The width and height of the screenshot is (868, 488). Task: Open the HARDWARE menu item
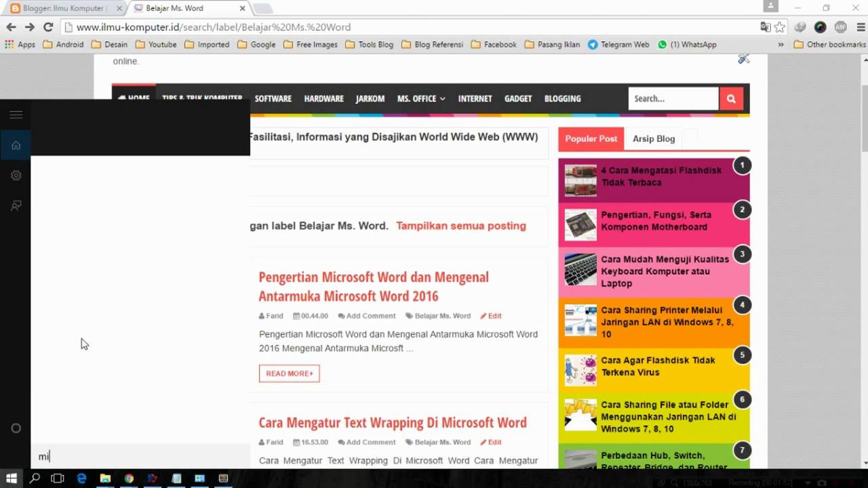323,99
